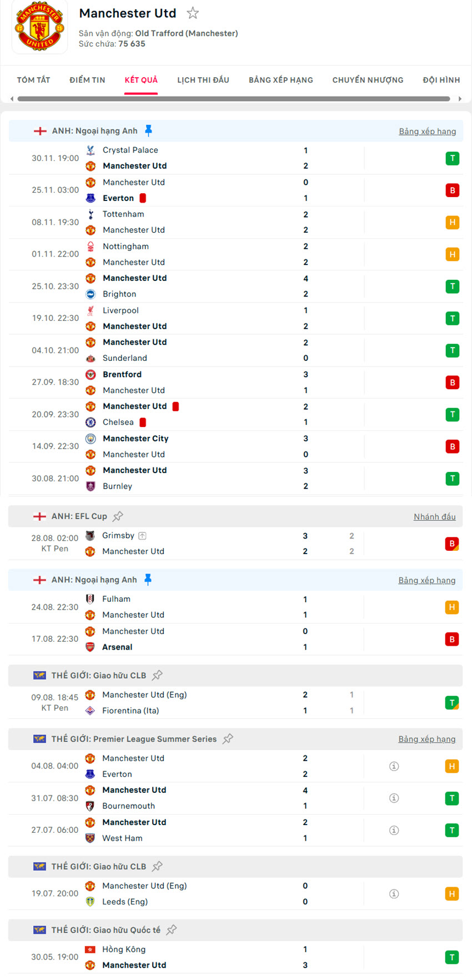Expand the Premier League Summer Series pin marker
This screenshot has width=472, height=980.
point(228,739)
